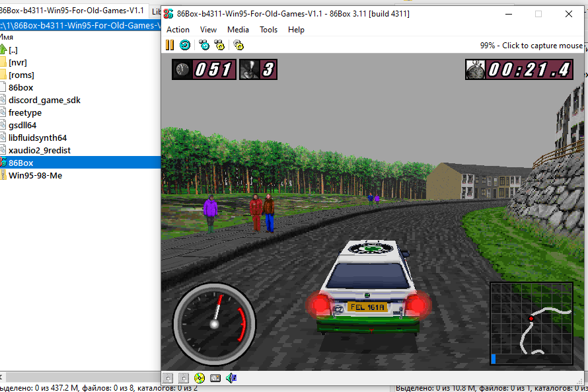This screenshot has width=588, height=392.
Task: Select the 86Box-b4311-Win95-For-Old-Games-V1.1 file manager tab
Action: (73, 11)
